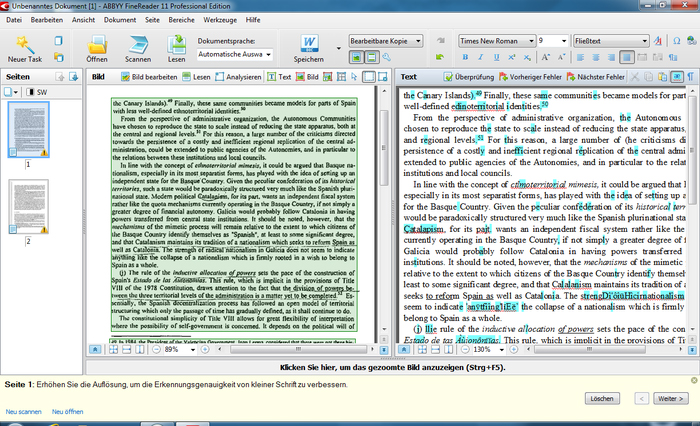The height and width of the screenshot is (426, 700).
Task: Select the page 2 thumbnail
Action: click(28, 207)
